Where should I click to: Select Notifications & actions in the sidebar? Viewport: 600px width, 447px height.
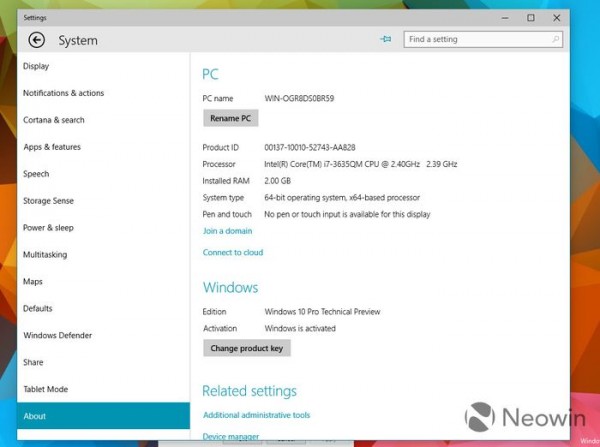[63, 94]
